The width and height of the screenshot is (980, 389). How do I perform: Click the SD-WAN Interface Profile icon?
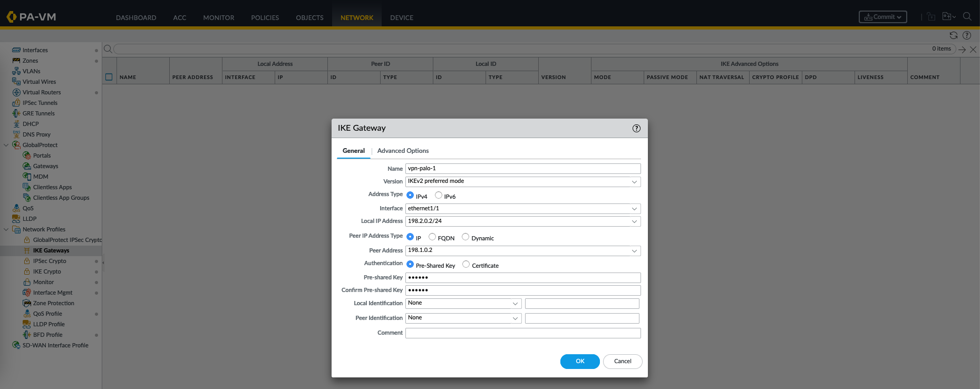pyautogui.click(x=16, y=345)
